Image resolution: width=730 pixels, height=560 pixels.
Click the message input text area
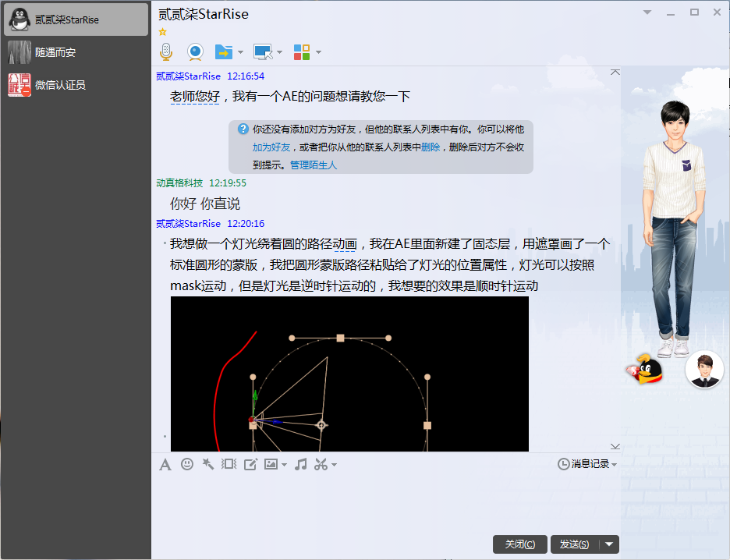[385, 504]
